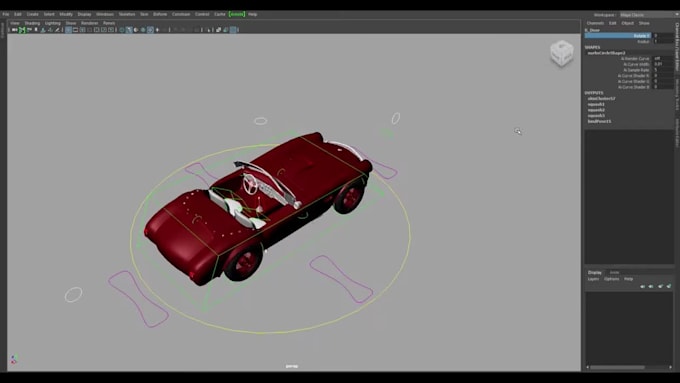This screenshot has height=383, width=680.
Task: Open the Show menu in Channel Box
Action: 644,23
